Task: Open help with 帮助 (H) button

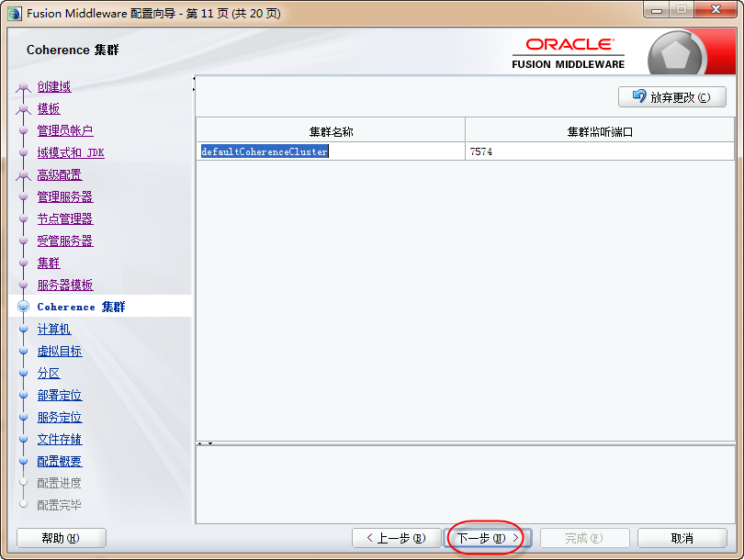Action: click(61, 538)
